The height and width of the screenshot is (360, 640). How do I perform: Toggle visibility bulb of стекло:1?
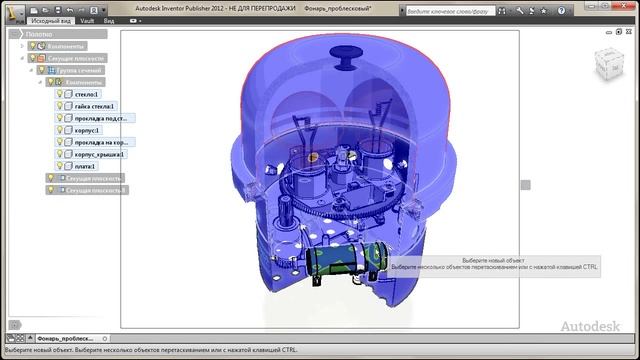tap(60, 94)
